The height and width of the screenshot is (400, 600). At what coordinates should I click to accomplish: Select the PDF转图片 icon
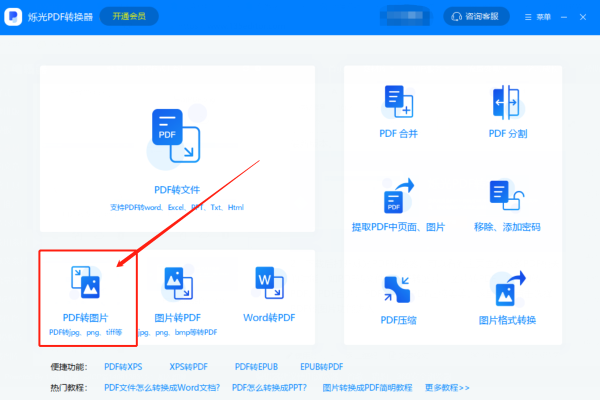85,282
